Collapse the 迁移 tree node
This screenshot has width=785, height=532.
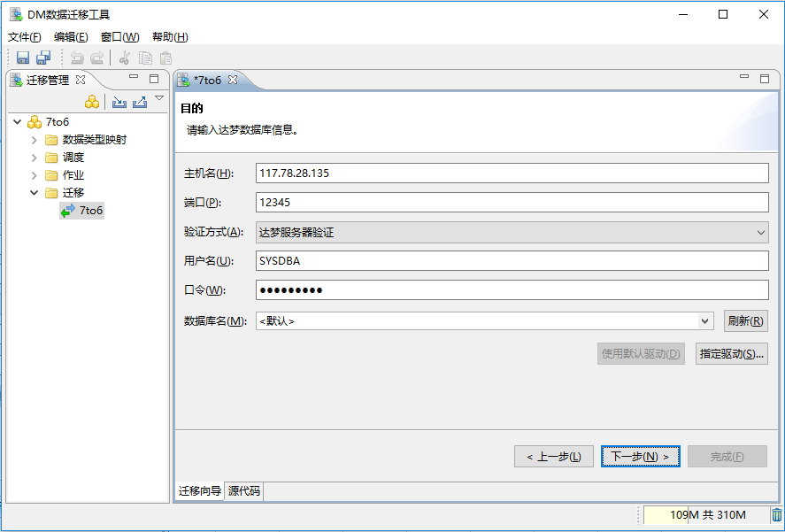pyautogui.click(x=34, y=192)
